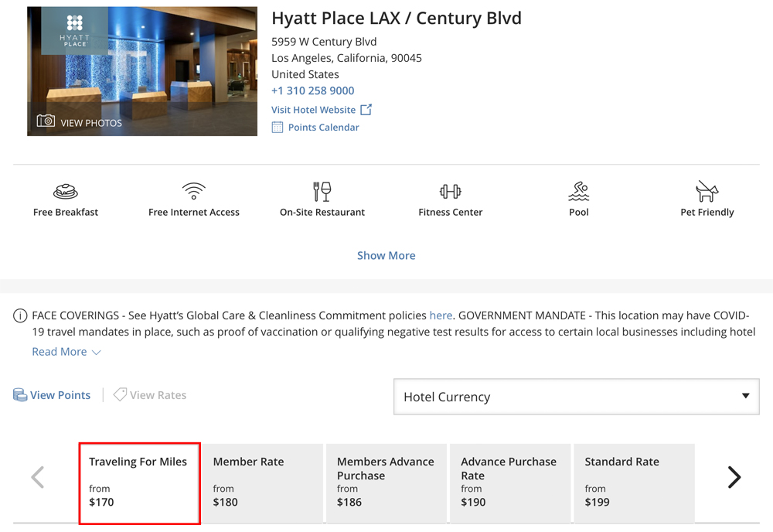Click the Hyatt Place logo on photo
Screen dimensions: 773x532
coord(74,31)
